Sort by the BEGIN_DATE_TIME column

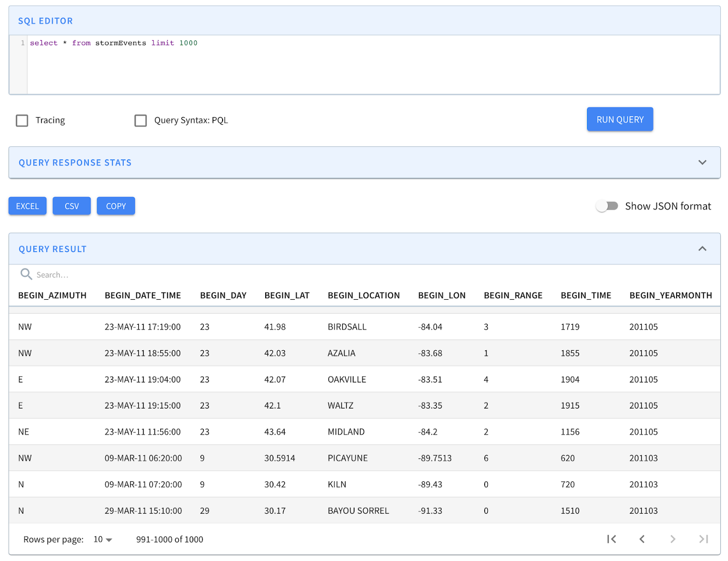[x=142, y=295]
